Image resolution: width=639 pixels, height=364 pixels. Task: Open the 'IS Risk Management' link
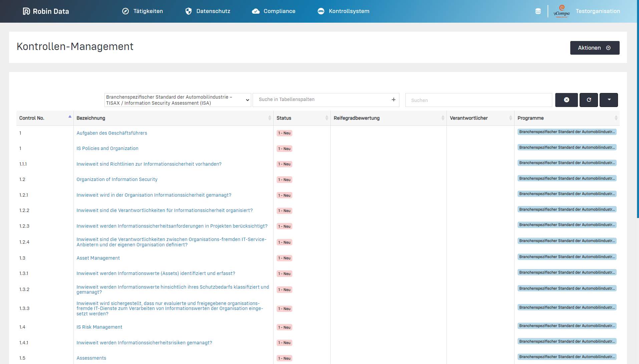99,327
